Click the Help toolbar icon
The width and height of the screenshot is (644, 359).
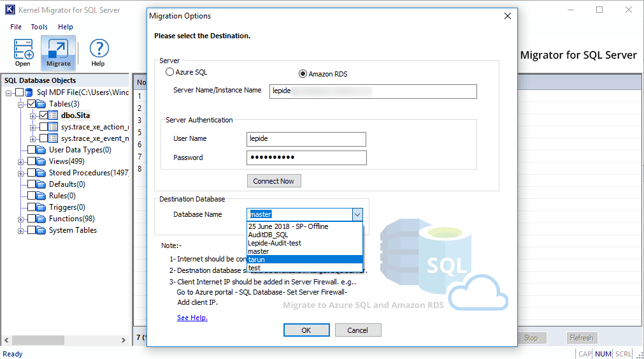pos(98,50)
